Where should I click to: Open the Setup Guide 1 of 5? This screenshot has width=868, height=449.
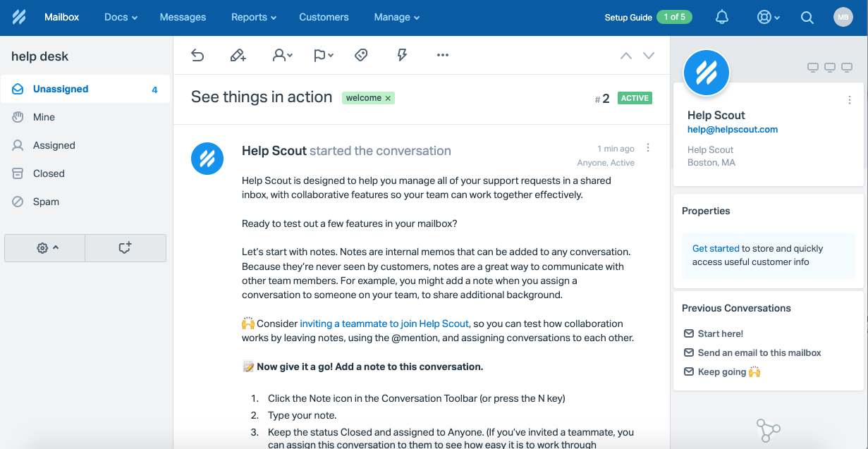649,17
